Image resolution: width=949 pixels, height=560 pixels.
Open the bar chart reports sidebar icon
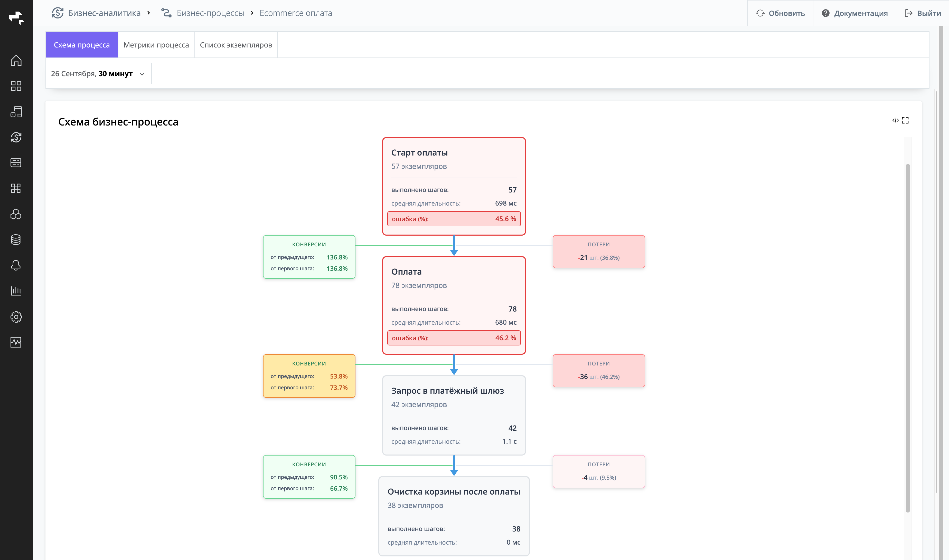[x=16, y=290]
